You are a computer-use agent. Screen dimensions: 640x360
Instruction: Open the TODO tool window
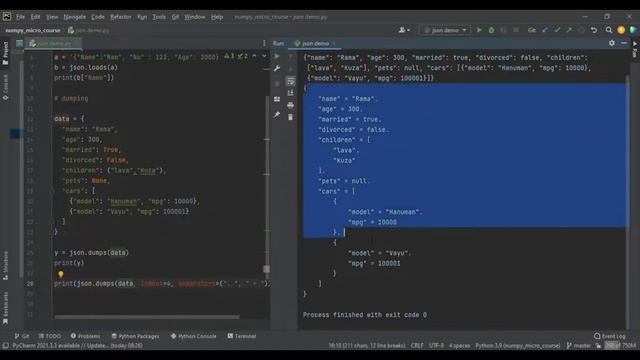pyautogui.click(x=50, y=336)
